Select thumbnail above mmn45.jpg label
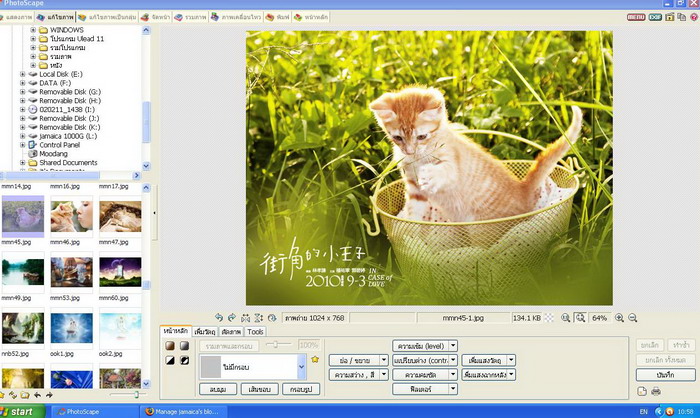 pyautogui.click(x=23, y=216)
